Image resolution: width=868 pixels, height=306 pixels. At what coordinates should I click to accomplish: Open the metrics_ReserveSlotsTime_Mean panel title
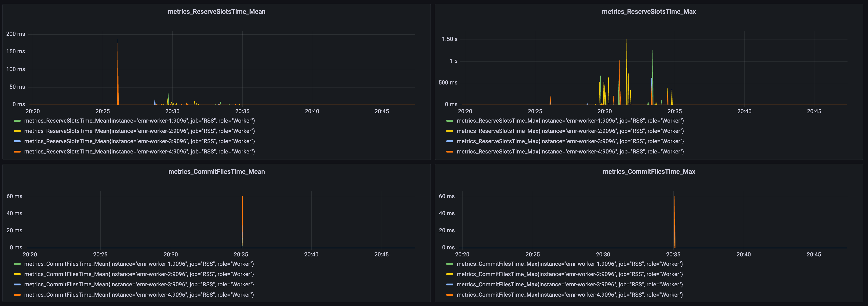(216, 11)
